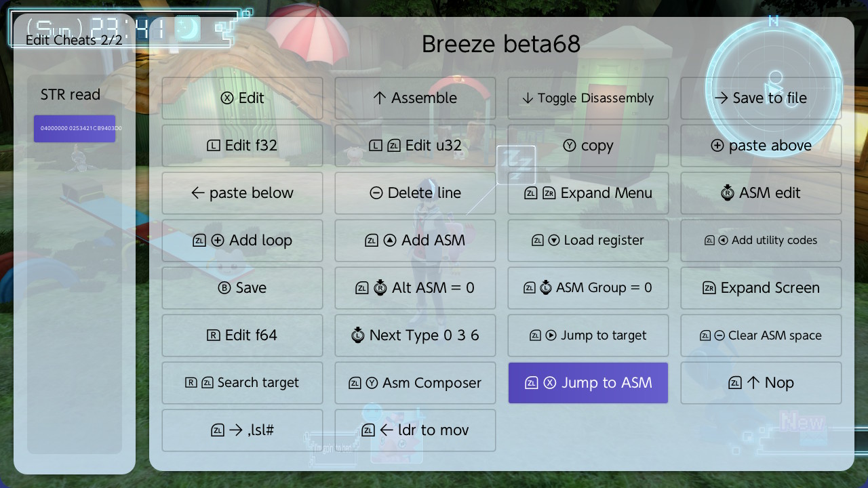
Task: Open ASM edit with right-stick icon
Action: 761,193
